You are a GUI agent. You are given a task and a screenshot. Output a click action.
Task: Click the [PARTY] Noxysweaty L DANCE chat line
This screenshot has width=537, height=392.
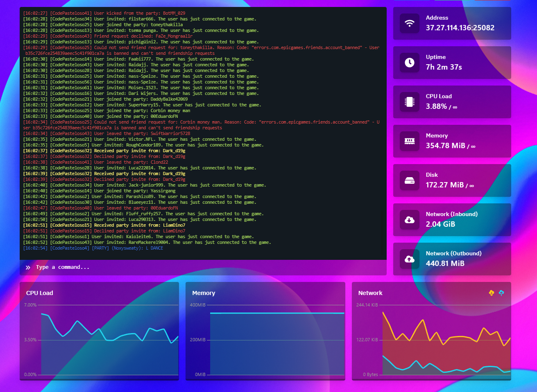click(x=93, y=248)
